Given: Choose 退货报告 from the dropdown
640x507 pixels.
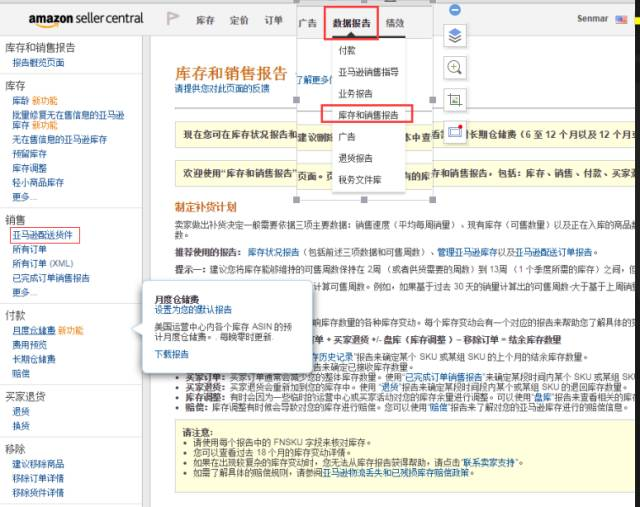Looking at the screenshot, I should pos(355,158).
